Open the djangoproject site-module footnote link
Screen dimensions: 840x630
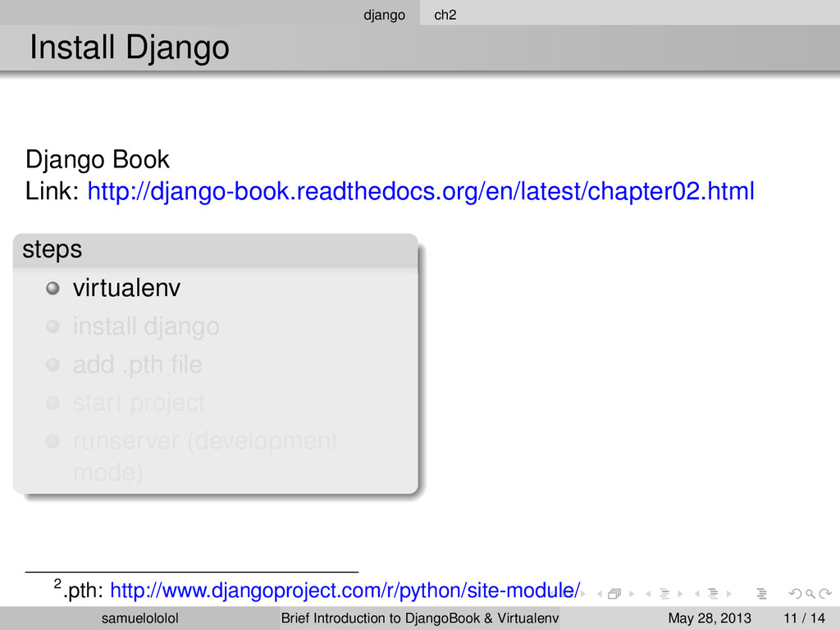[x=345, y=591]
